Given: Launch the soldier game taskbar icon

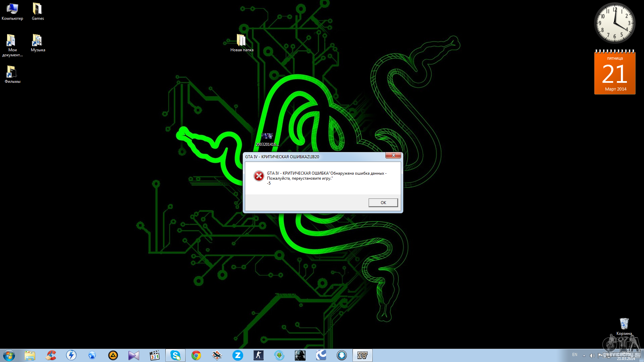Looking at the screenshot, I should tap(300, 355).
